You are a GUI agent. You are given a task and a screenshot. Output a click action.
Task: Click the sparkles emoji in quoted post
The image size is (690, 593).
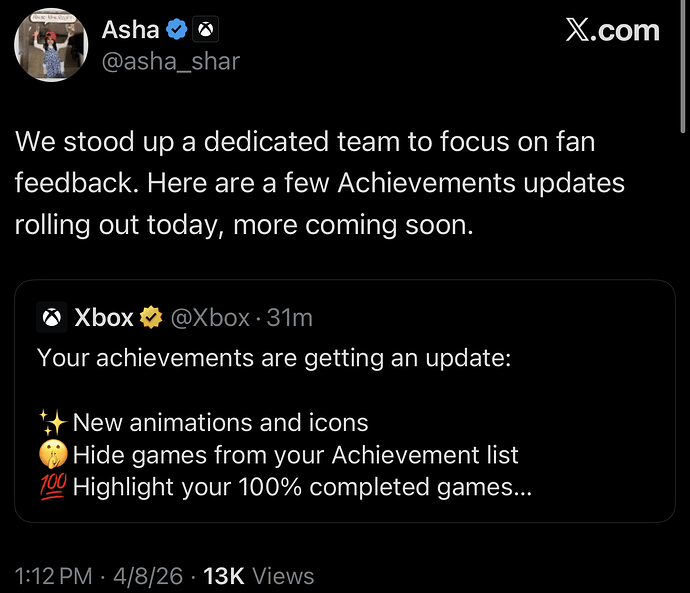coord(51,422)
